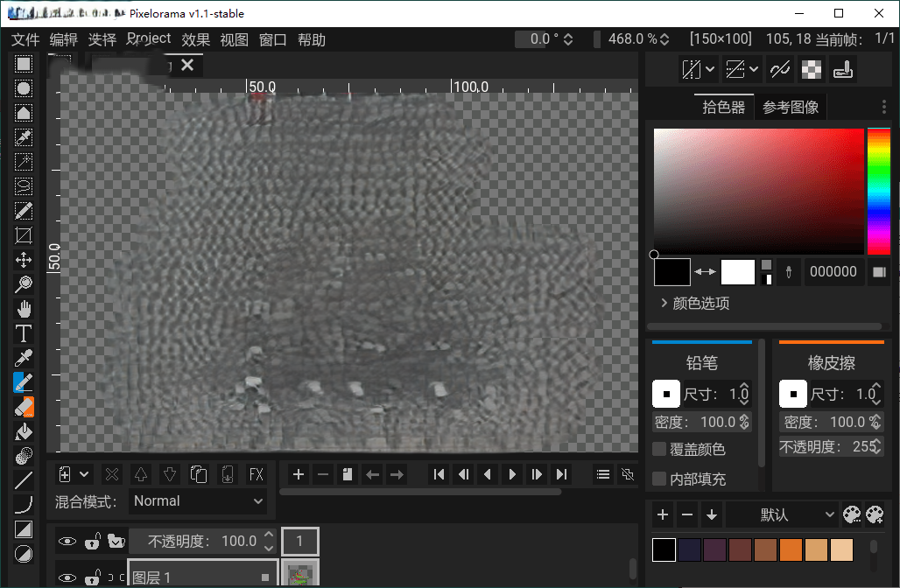Toggle the alpha lock checkerboard icon
Screen dimensions: 900x588
click(811, 69)
